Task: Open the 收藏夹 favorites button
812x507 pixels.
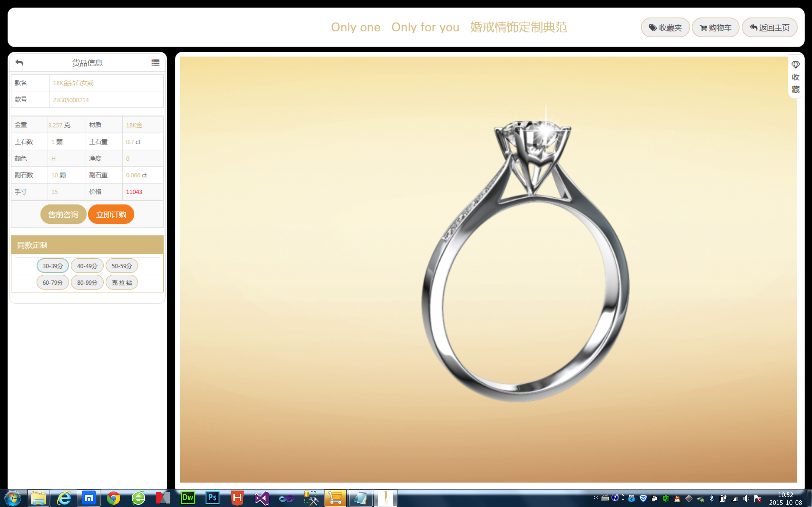Action: tap(665, 28)
